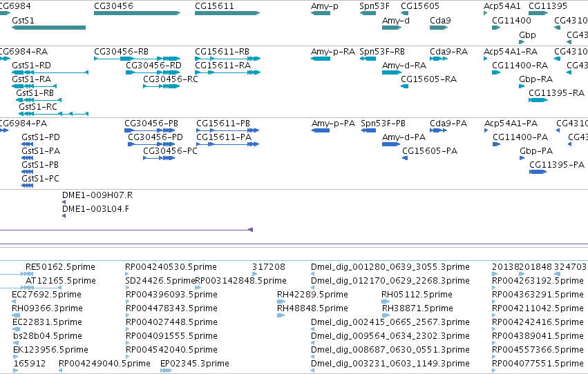Image resolution: width=588 pixels, height=374 pixels.
Task: Select protein CG11400-PA
Action: point(520,137)
